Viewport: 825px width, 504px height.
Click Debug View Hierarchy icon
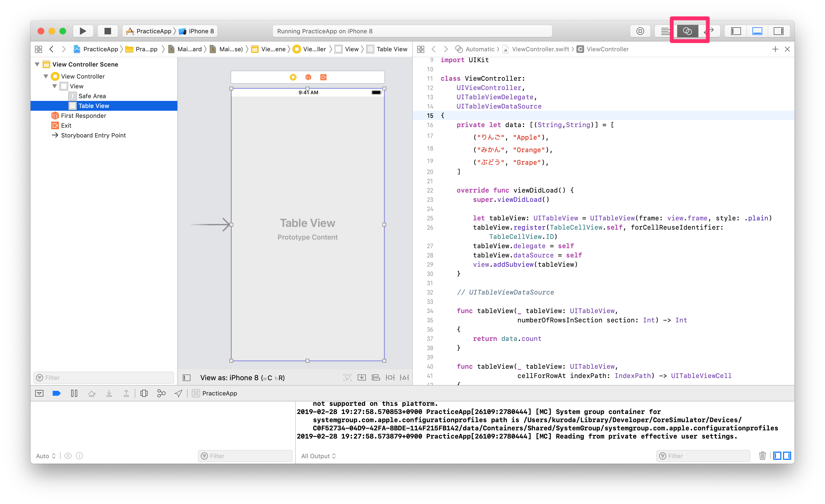(144, 393)
